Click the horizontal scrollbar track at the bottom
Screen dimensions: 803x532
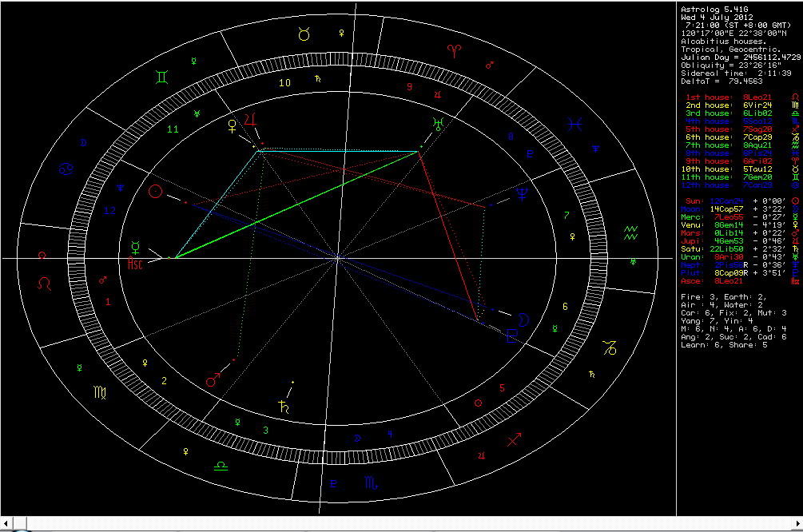tap(400, 524)
